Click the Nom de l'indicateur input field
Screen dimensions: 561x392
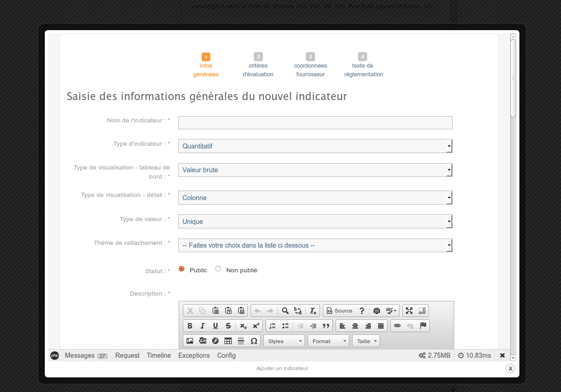coord(315,122)
